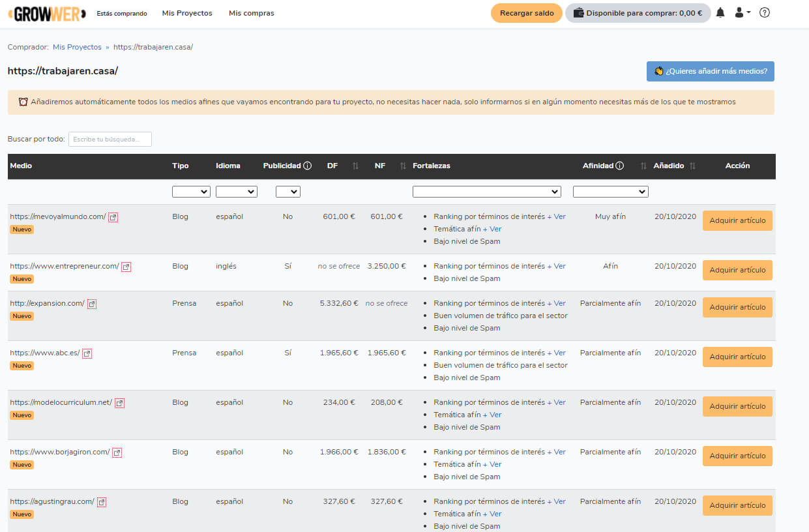Viewport: 809px width, 532px height.
Task: Open the notifications bell icon
Action: (x=720, y=13)
